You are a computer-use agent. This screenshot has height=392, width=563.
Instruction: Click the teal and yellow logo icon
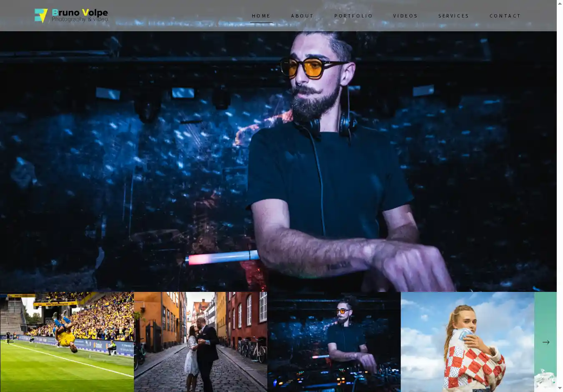[41, 15]
